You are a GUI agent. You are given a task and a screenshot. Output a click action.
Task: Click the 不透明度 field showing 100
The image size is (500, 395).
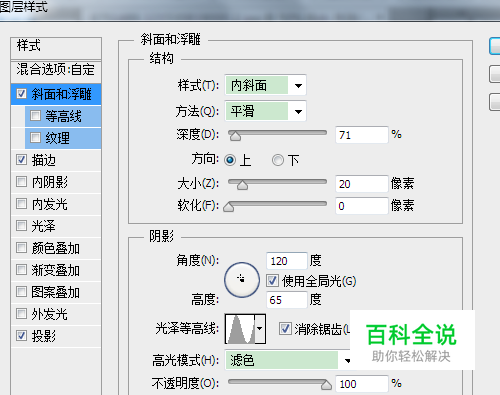point(362,384)
